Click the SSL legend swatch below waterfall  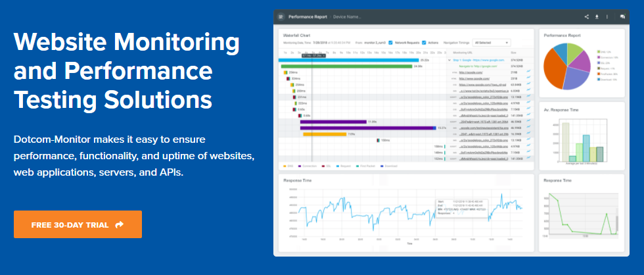click(x=323, y=166)
